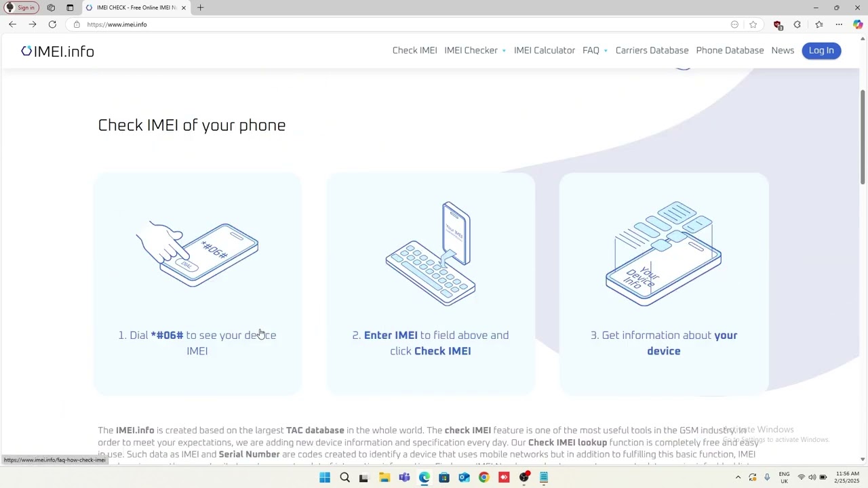Open Favorites list icon
The height and width of the screenshot is (488, 868).
(818, 24)
